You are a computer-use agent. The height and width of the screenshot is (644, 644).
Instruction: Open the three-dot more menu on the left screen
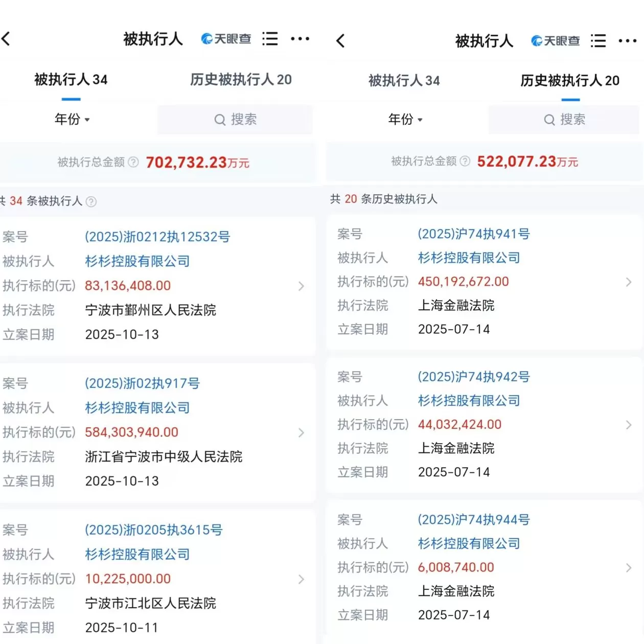(301, 39)
